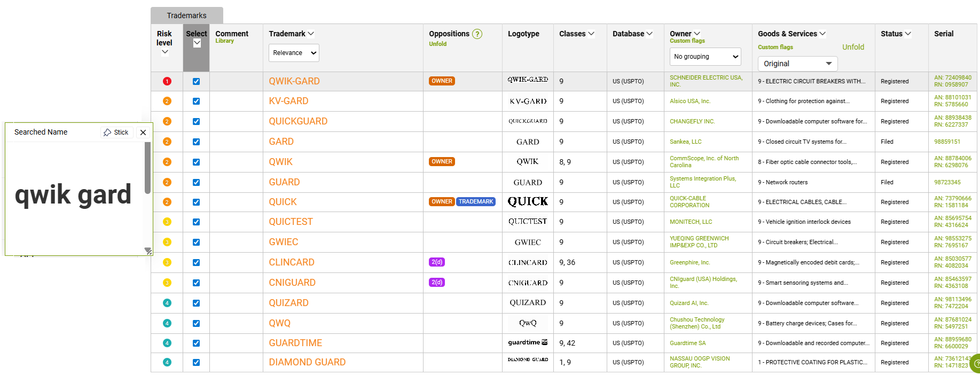Close the Searched Name panel
This screenshot has height=375, width=980.
coord(143,132)
